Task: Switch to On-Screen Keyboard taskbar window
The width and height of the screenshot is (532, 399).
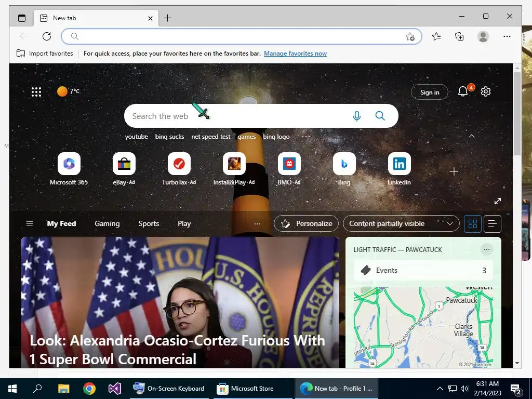Action: (169, 389)
